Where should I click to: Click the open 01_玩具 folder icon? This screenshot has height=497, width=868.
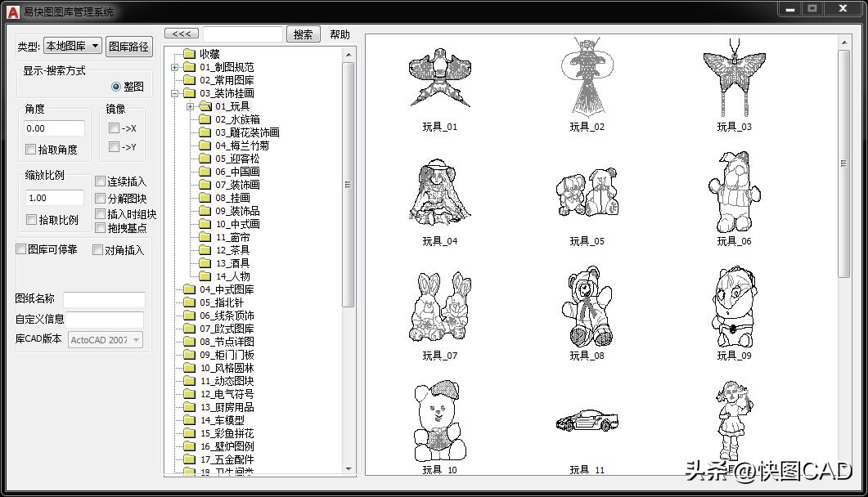205,106
